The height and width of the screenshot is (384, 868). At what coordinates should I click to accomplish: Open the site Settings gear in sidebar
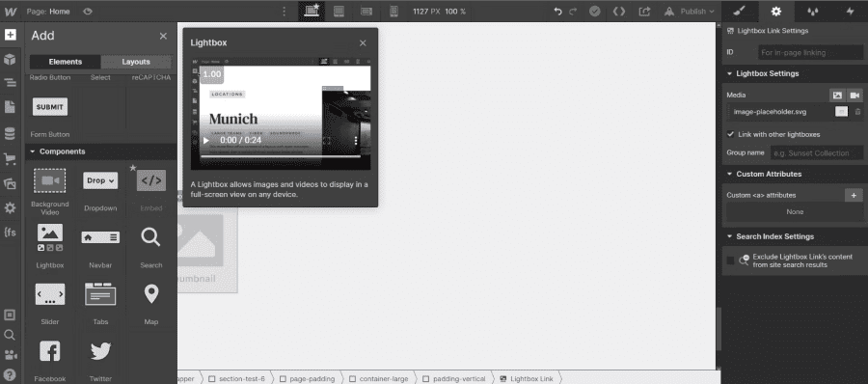10,208
